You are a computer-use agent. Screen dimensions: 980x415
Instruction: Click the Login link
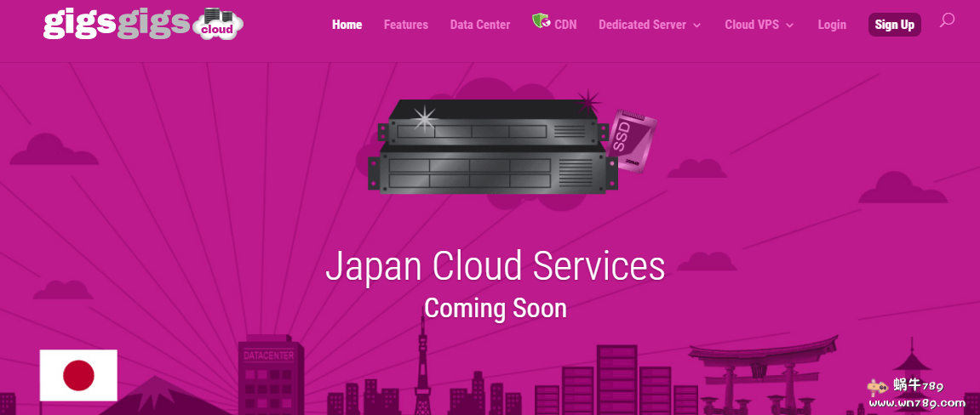click(x=831, y=25)
